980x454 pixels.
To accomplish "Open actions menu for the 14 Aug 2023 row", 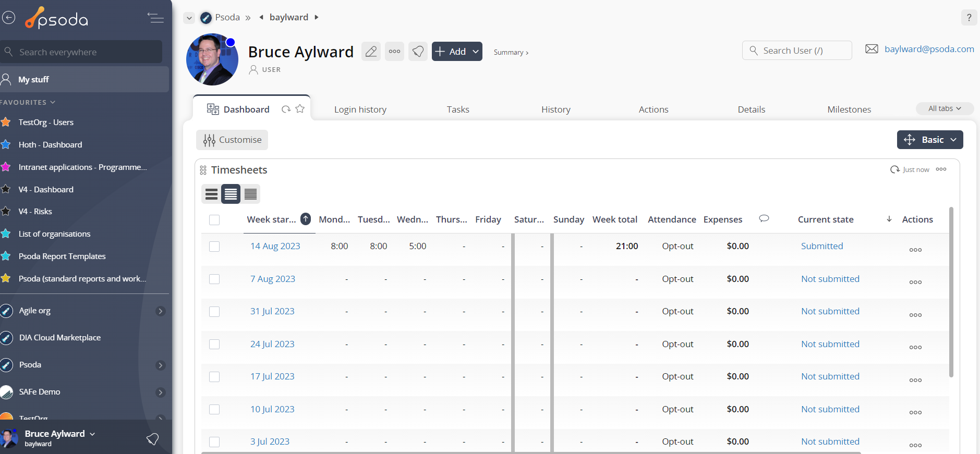I will [915, 250].
